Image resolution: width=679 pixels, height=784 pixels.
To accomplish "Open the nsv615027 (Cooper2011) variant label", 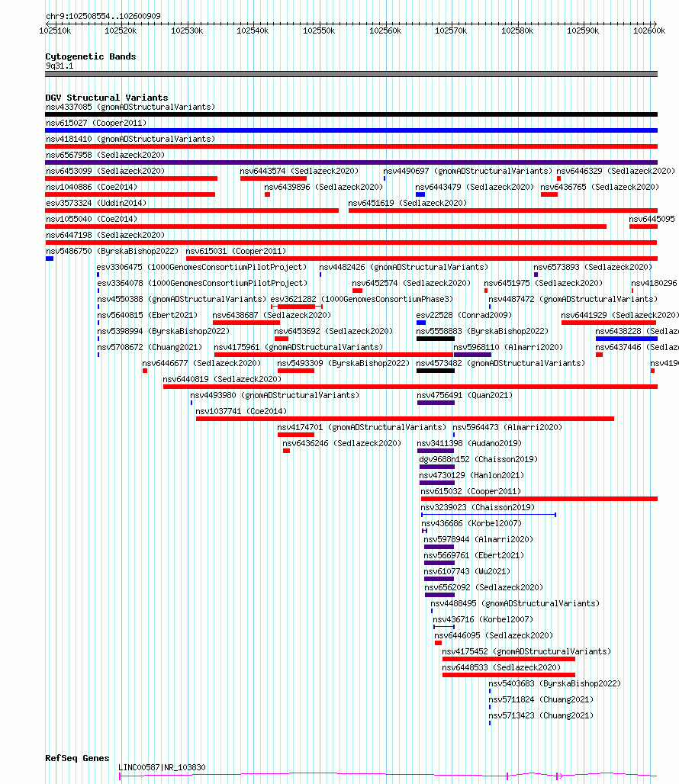I will [96, 123].
